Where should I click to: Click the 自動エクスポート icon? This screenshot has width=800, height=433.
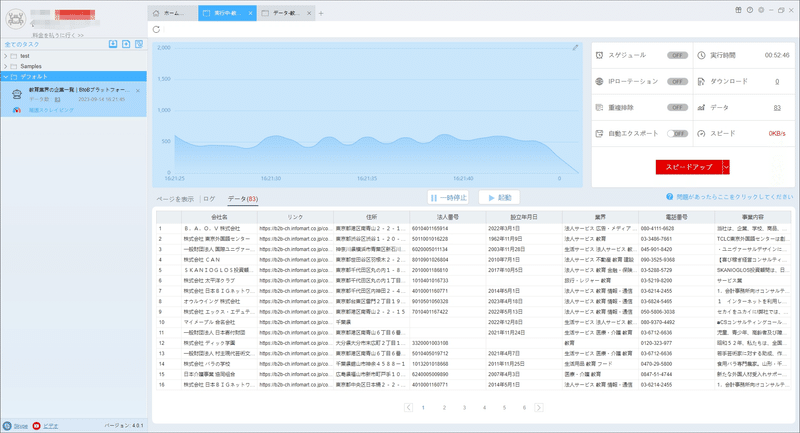pyautogui.click(x=599, y=134)
